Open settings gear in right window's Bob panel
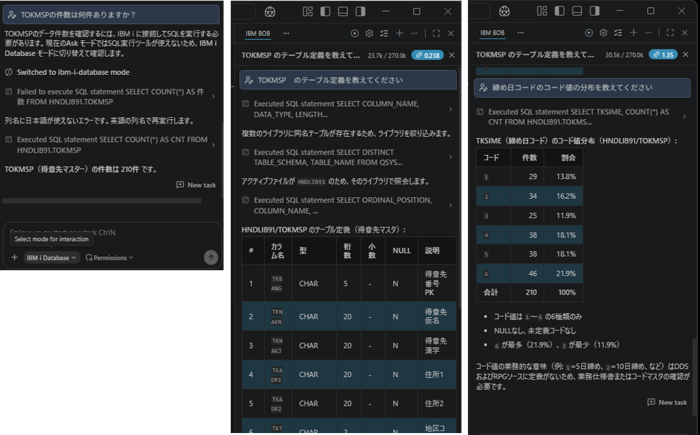This screenshot has width=700, height=435. pyautogui.click(x=604, y=33)
